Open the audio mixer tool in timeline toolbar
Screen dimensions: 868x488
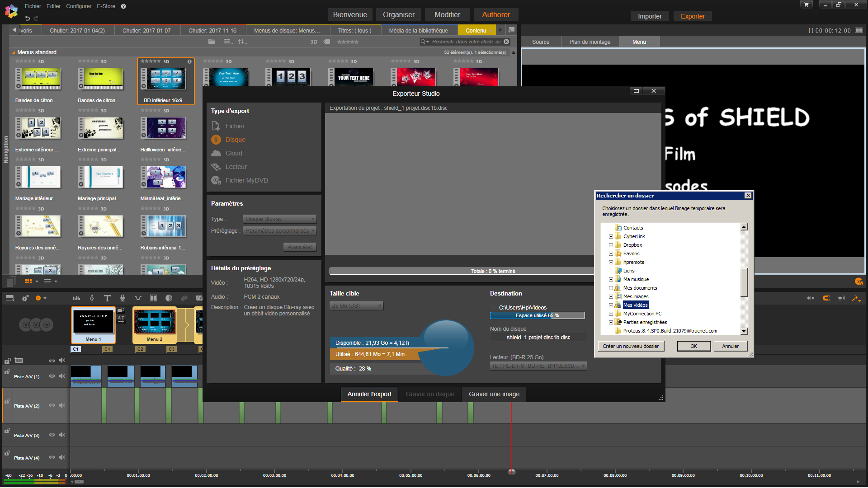point(76,298)
